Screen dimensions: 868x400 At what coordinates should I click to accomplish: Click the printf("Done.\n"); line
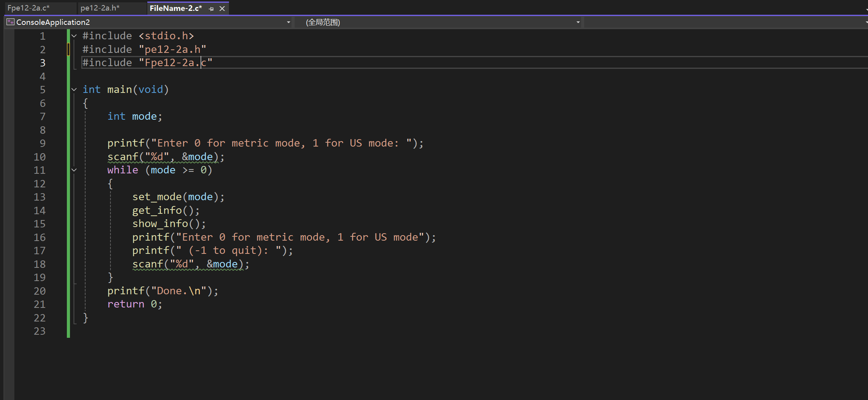tap(163, 291)
